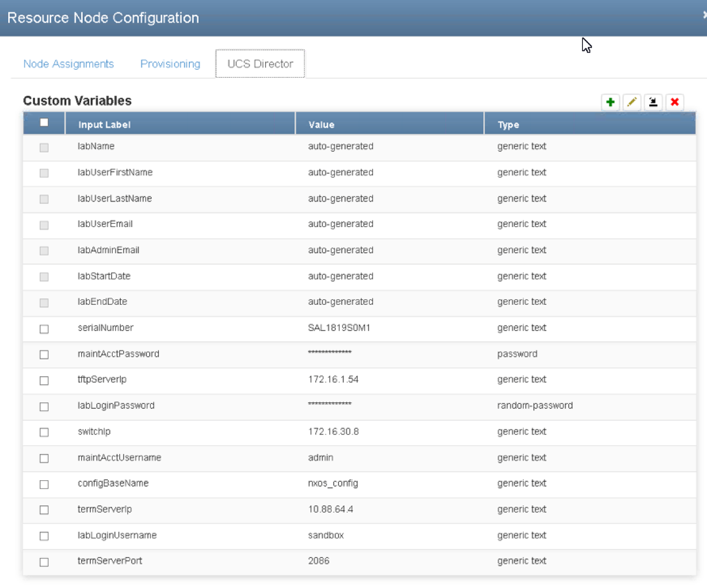Click the labAdminEmail input label
The width and height of the screenshot is (707, 588).
108,250
